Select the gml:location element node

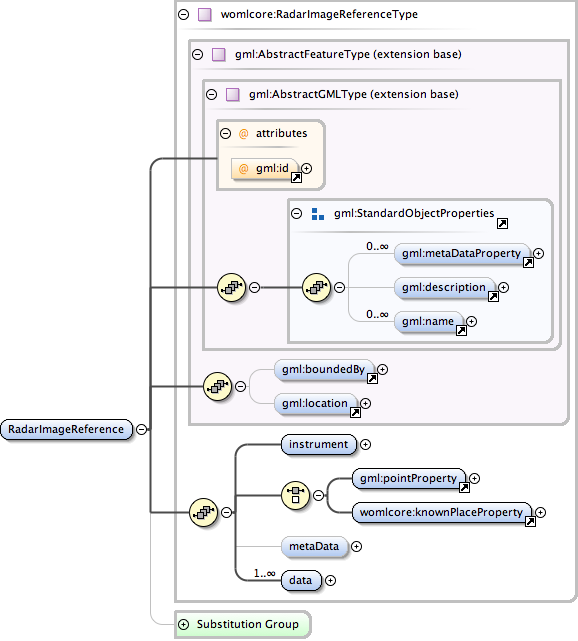315,403
